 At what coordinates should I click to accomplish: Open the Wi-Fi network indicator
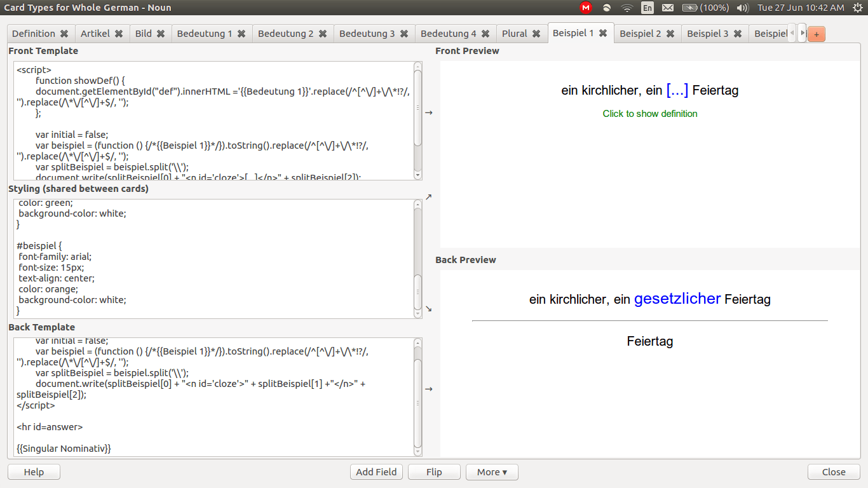point(627,8)
